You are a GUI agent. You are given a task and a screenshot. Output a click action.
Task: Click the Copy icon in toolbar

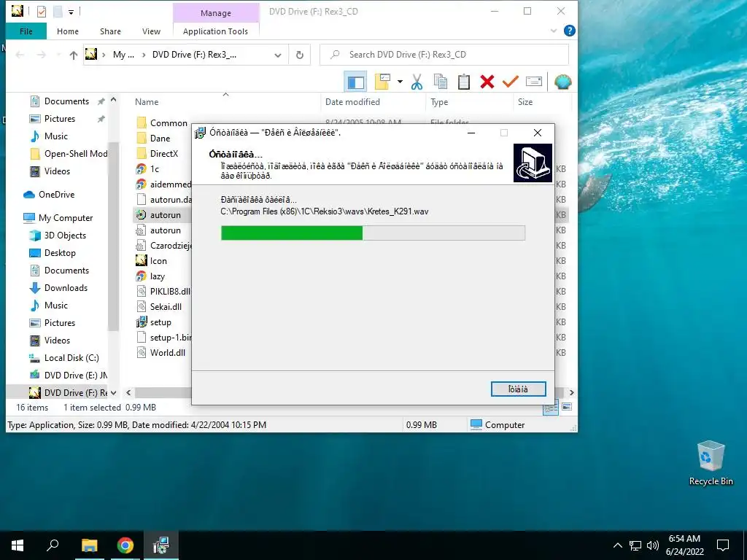(440, 82)
